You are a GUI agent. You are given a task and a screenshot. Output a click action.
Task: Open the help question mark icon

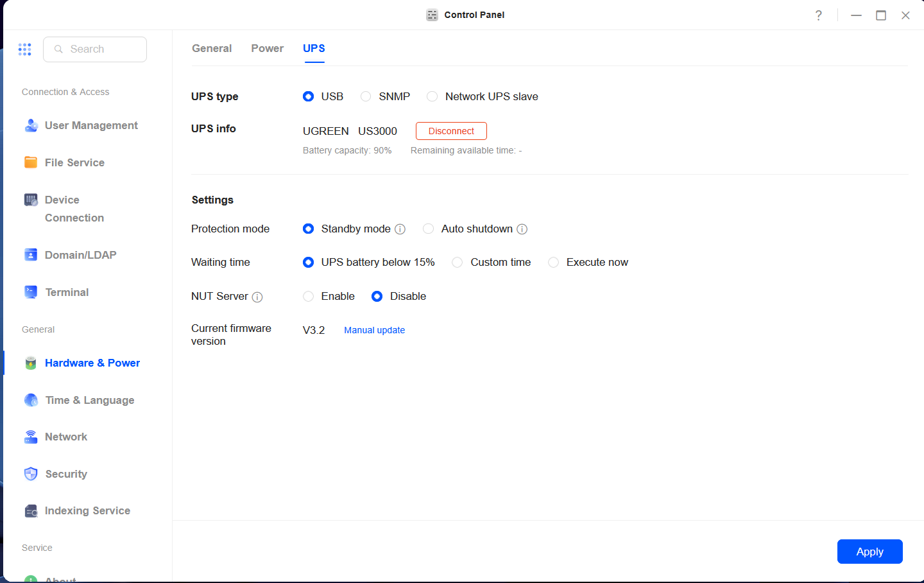(819, 15)
